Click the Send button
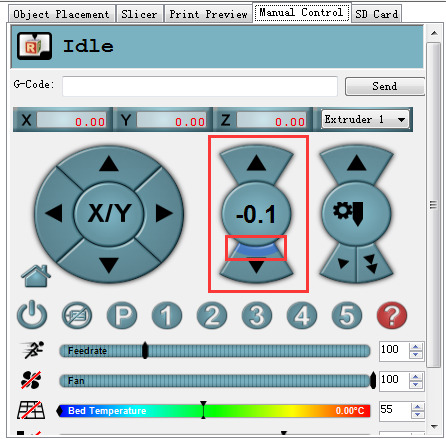The height and width of the screenshot is (439, 446). click(x=385, y=86)
